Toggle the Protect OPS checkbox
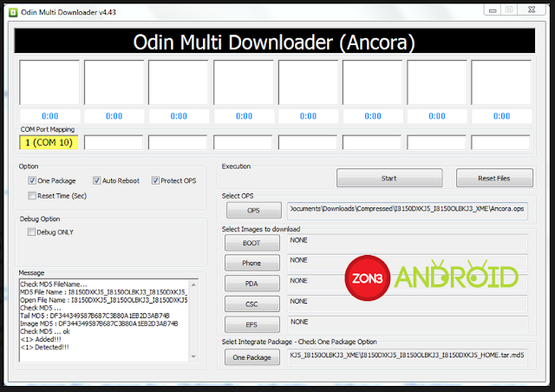 [x=155, y=180]
